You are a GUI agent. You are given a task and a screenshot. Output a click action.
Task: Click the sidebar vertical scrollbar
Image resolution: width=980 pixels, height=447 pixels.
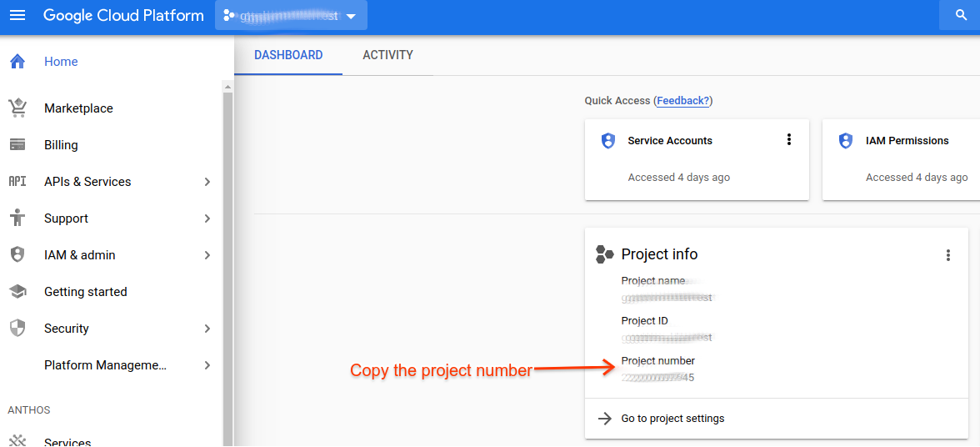point(228,250)
